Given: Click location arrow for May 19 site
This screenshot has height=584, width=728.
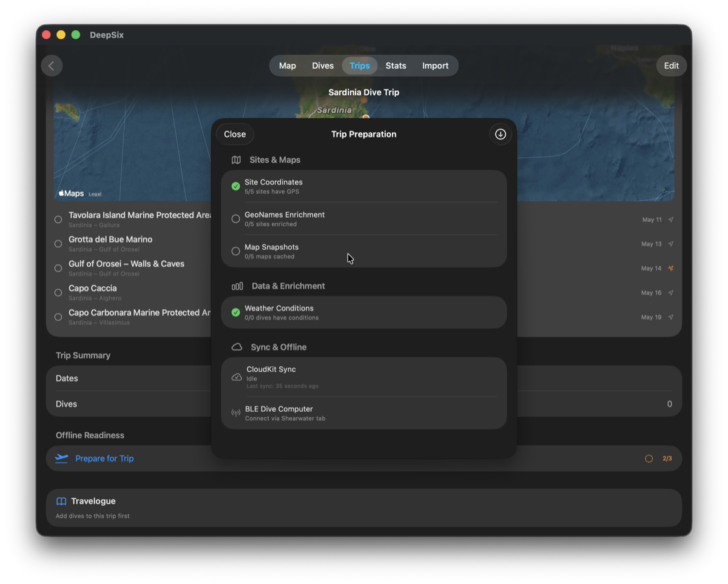Looking at the screenshot, I should pos(671,317).
